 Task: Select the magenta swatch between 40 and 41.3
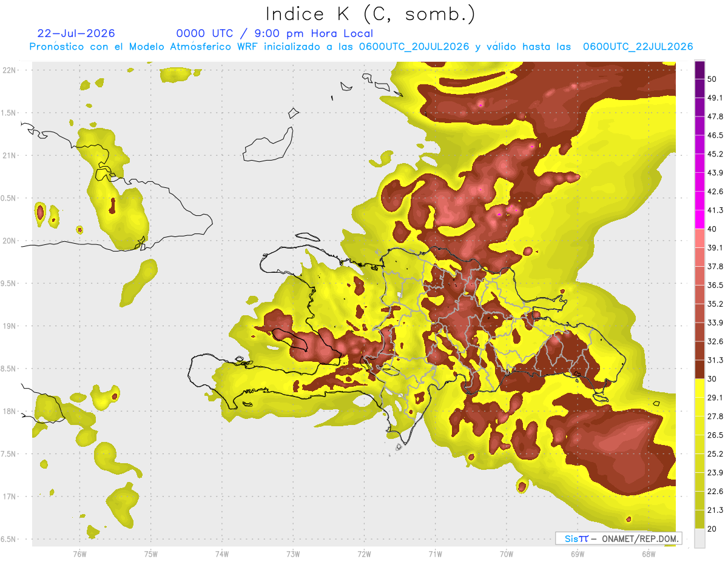click(699, 219)
